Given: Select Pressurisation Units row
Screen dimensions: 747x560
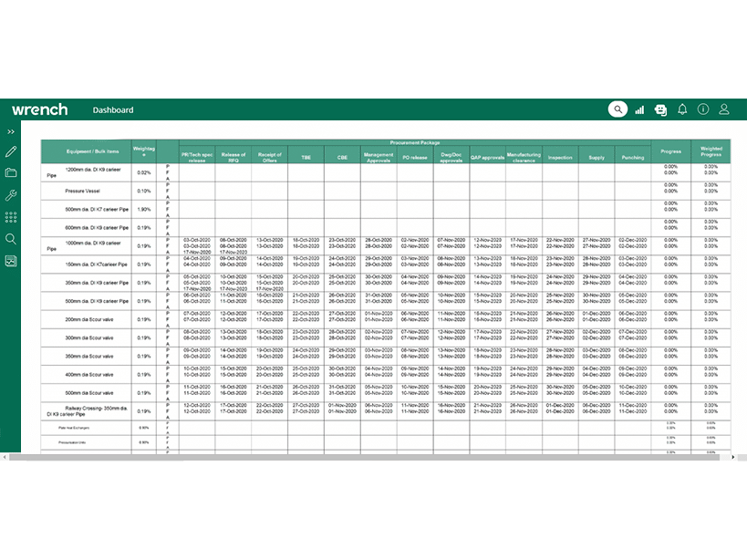Looking at the screenshot, I should [x=386, y=442].
